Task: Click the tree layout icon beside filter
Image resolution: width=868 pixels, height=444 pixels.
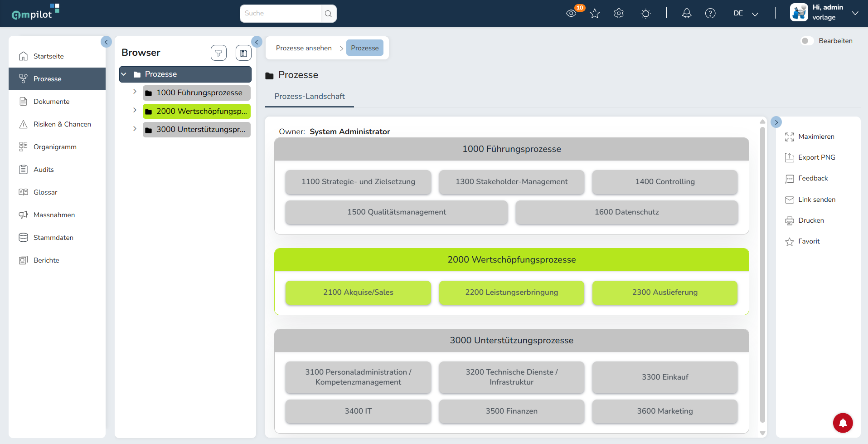Action: pyautogui.click(x=243, y=53)
